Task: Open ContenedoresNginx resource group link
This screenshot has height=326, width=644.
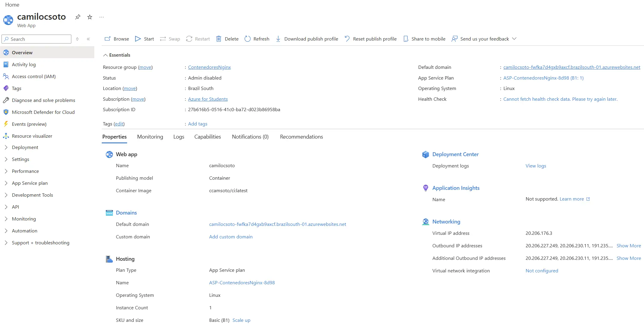Action: tap(209, 67)
